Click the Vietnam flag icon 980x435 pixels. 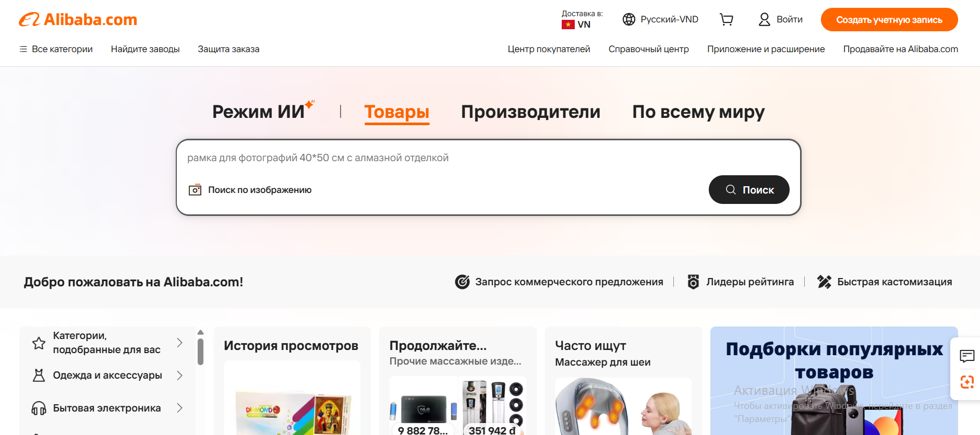pos(568,25)
